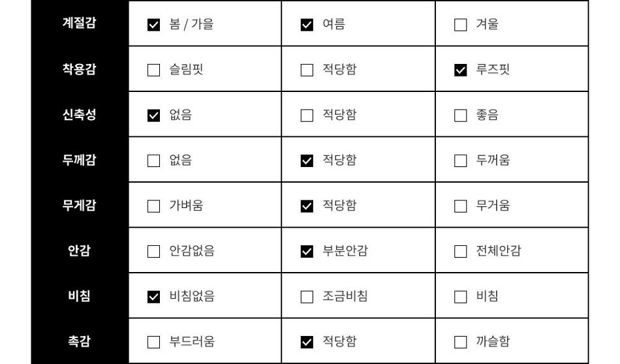The height and width of the screenshot is (364, 620).
Task: Uncheck 없음 in the 신축성 row
Action: [x=153, y=116]
